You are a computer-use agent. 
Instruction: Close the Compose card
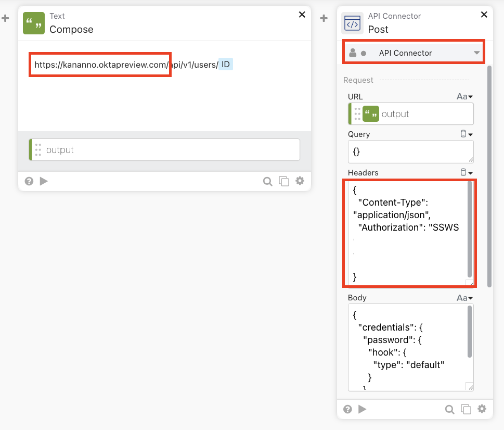pos(302,15)
